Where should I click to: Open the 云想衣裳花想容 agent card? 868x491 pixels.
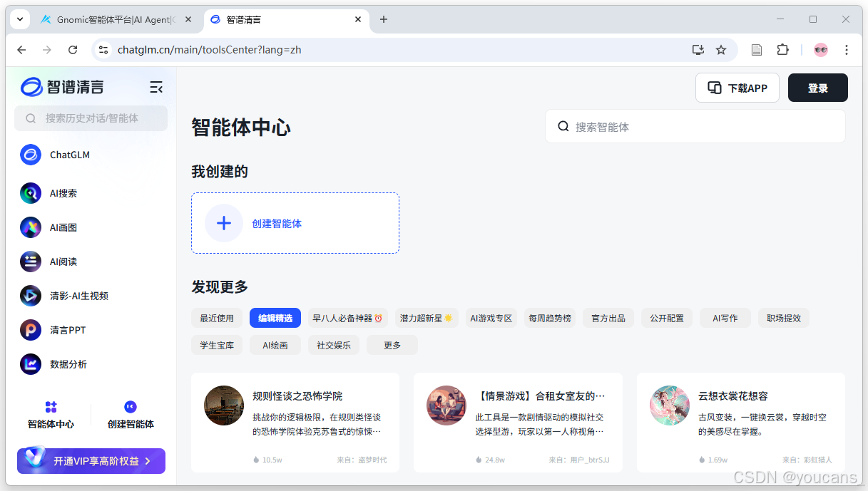tap(741, 422)
